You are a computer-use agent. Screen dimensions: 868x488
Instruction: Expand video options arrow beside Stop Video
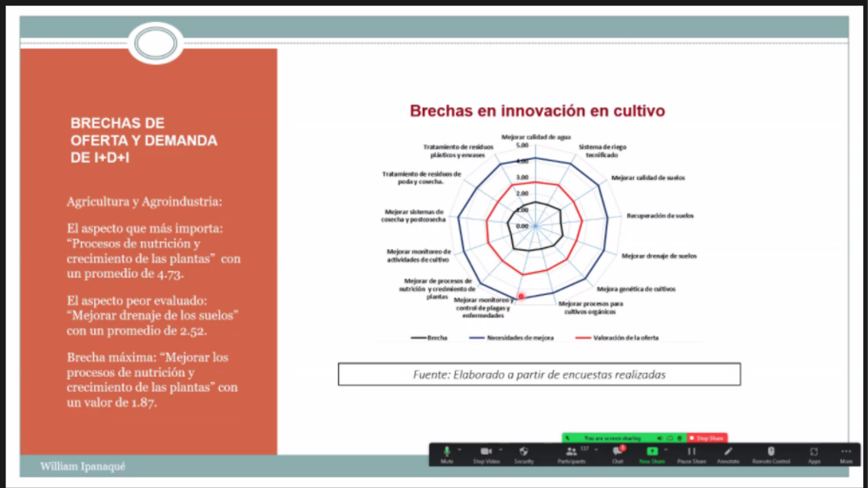coord(500,450)
